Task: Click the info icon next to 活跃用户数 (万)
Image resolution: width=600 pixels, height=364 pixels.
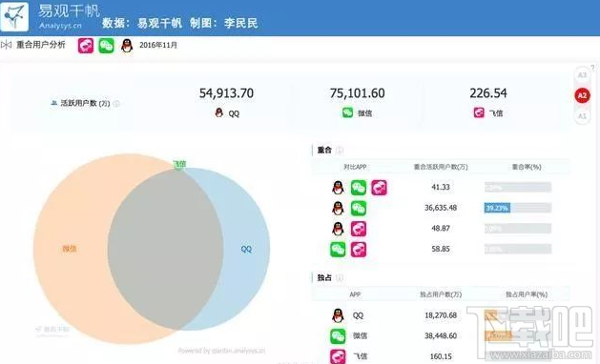Action: [x=116, y=104]
